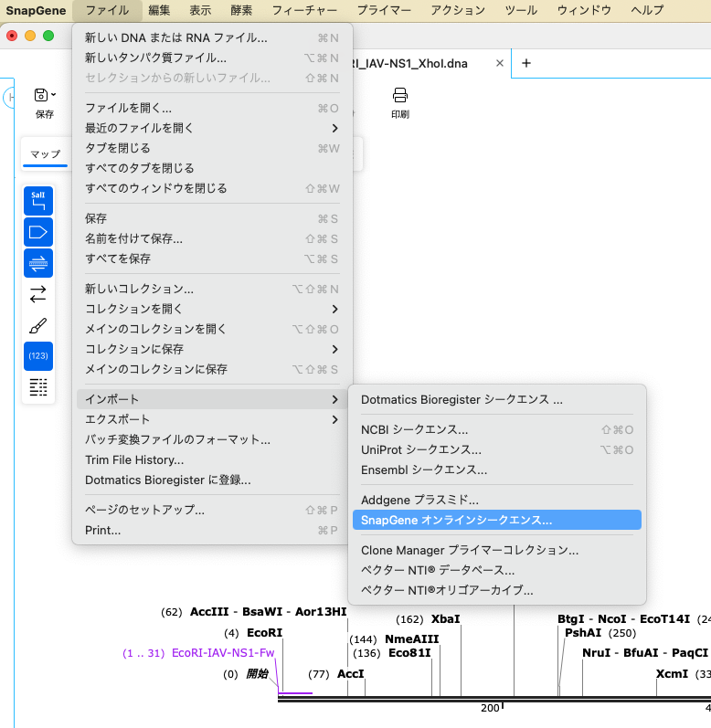Import NCBI シークエンス

tap(497, 430)
